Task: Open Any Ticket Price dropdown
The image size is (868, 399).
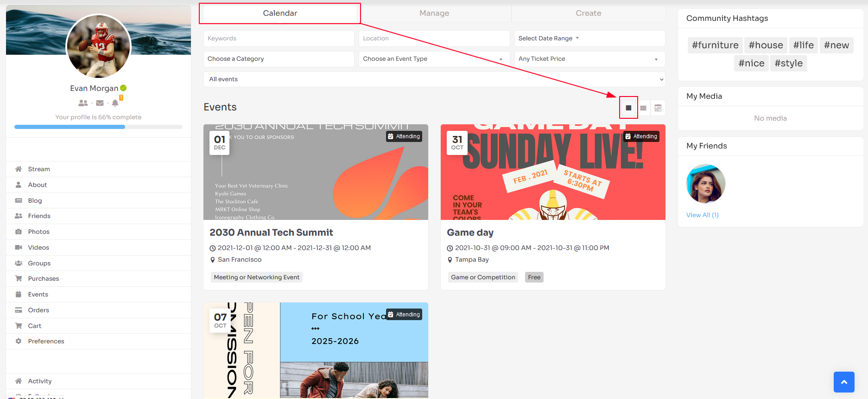Action: click(x=590, y=59)
